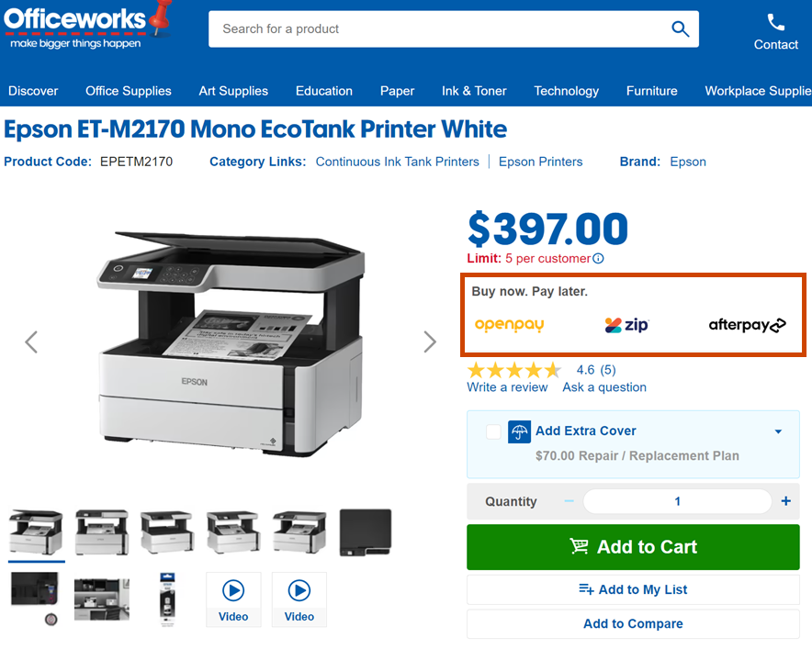Play the first product video thumbnail
The width and height of the screenshot is (812, 649).
pyautogui.click(x=233, y=599)
